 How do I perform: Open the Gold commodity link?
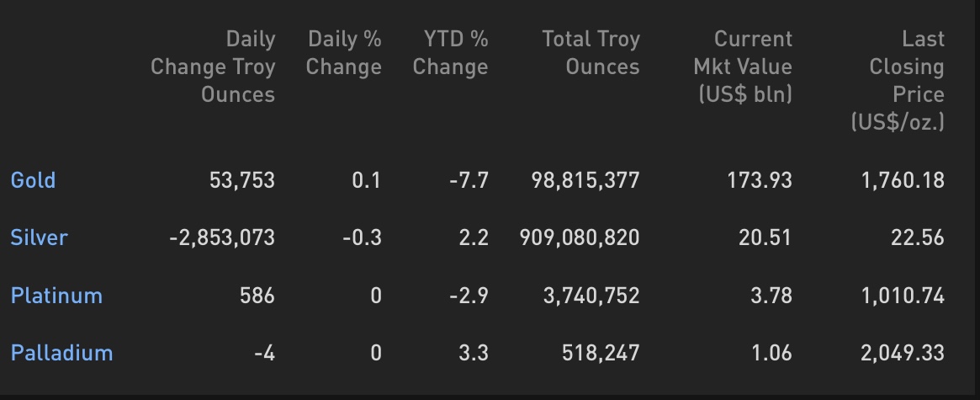(x=33, y=180)
